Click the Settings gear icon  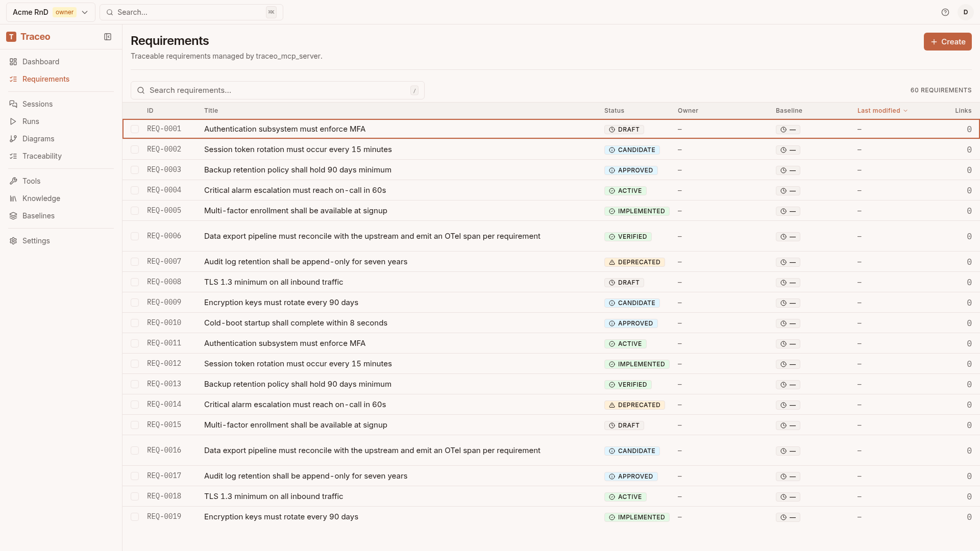[x=13, y=241]
